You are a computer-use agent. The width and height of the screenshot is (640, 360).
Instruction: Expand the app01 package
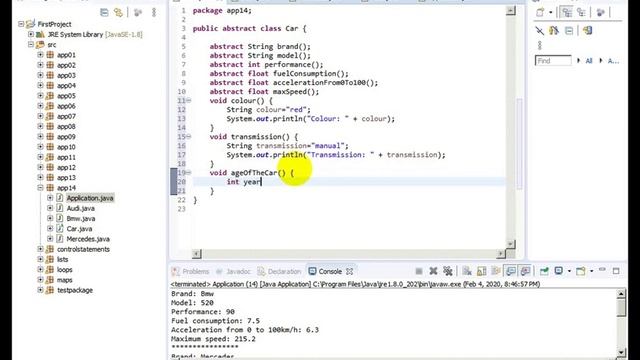coord(40,55)
